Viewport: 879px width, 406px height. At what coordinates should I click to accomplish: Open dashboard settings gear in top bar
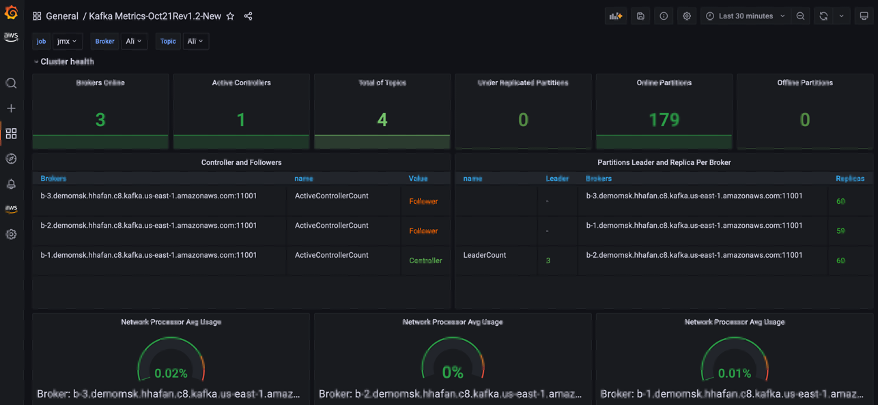(687, 16)
